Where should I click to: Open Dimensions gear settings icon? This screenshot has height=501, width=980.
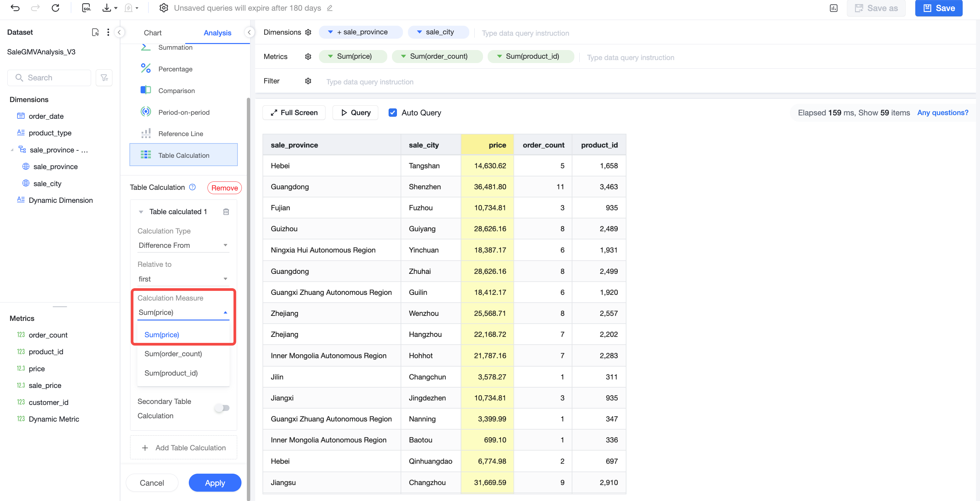click(x=308, y=32)
